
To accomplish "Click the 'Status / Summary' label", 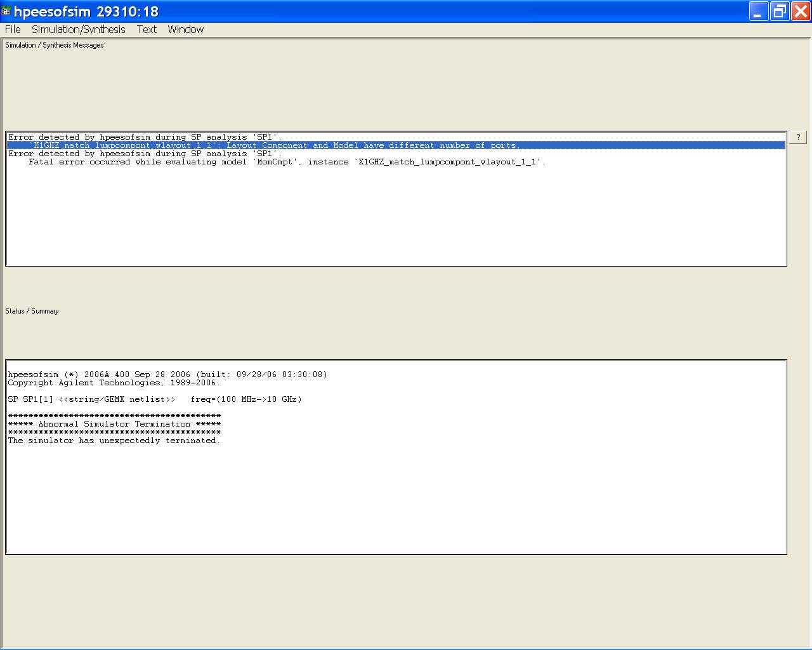I will tap(32, 311).
